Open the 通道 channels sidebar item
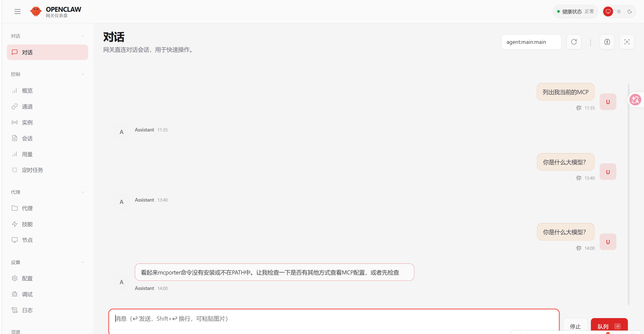This screenshot has width=644, height=334. pos(27,107)
